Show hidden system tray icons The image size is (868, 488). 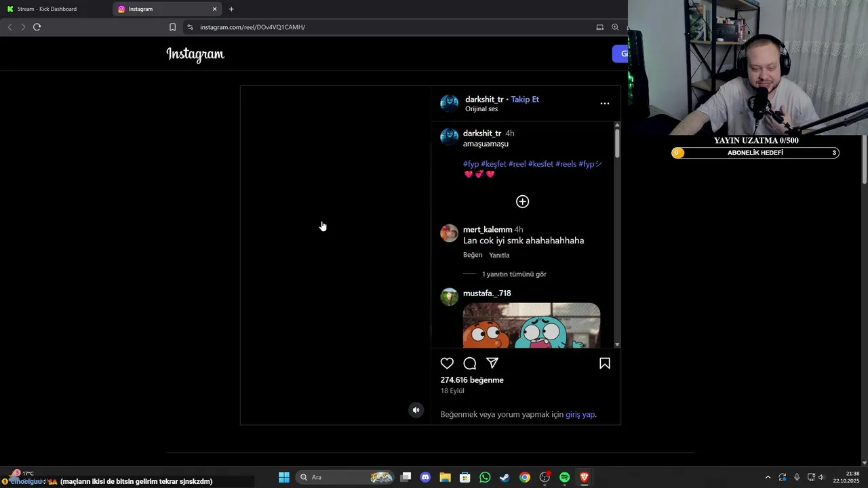(768, 477)
